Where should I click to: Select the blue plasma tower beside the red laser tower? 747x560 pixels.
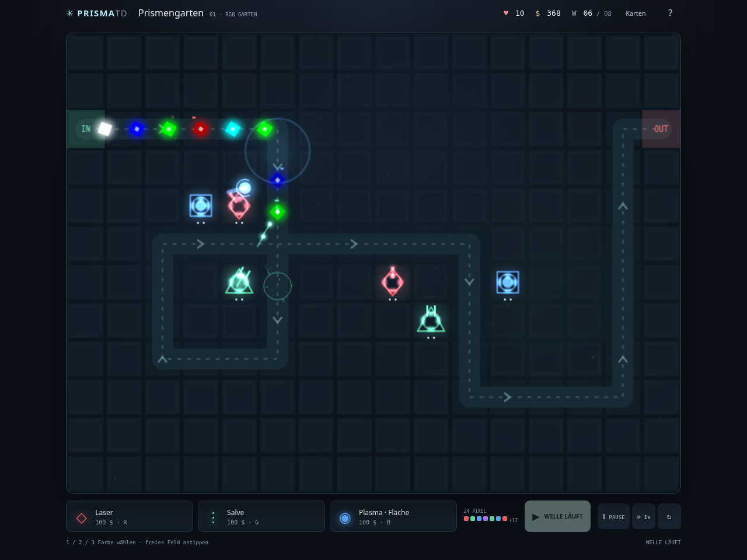pyautogui.click(x=201, y=206)
